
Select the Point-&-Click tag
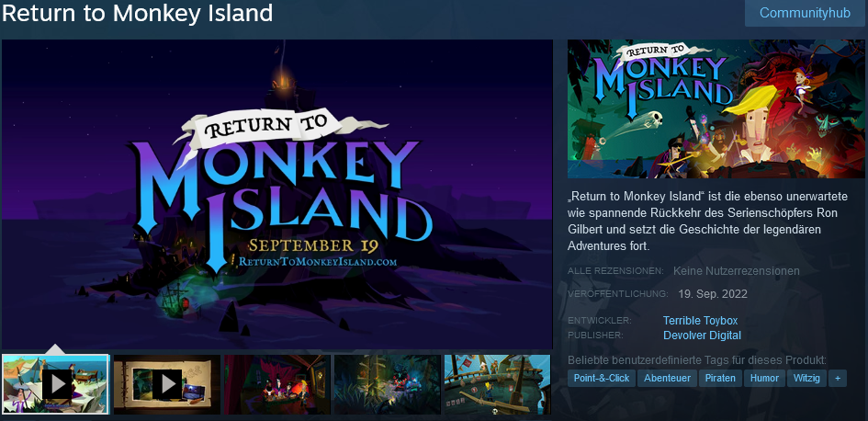(x=602, y=379)
